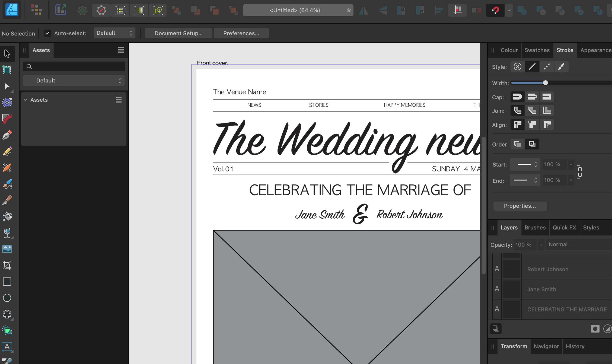Click the Flip Horizontal icon
612x364 pixels.
point(364,10)
